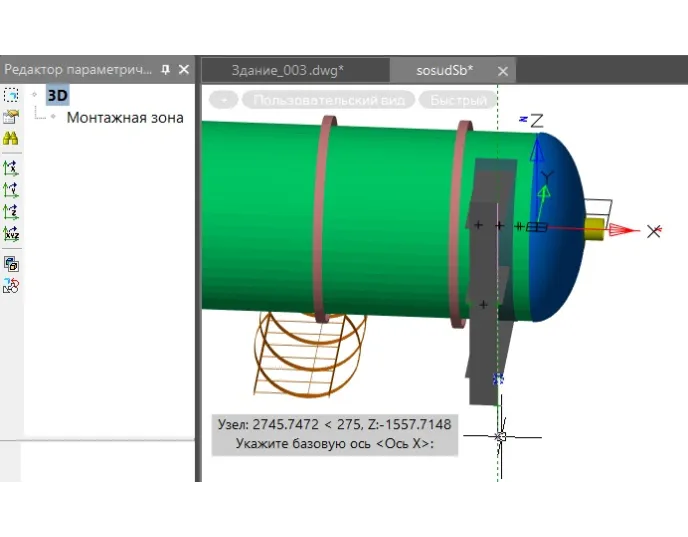The height and width of the screenshot is (537, 688).
Task: Click the viewport control button left of Пользовательский вид
Action: pyautogui.click(x=225, y=100)
